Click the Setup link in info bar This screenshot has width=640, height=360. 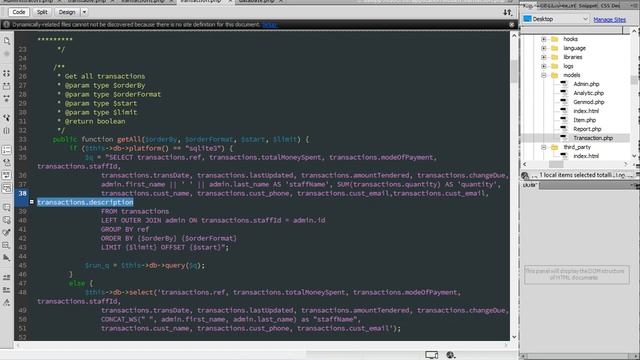click(269, 24)
